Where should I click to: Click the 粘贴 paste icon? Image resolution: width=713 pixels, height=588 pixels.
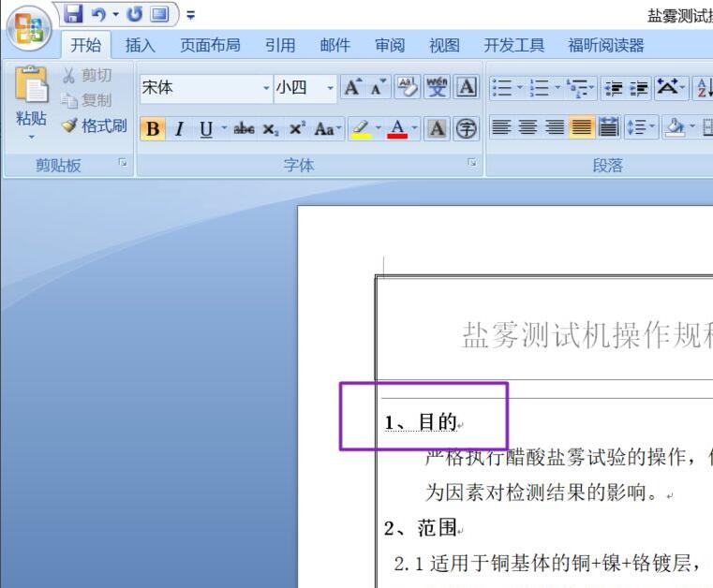pyautogui.click(x=31, y=84)
